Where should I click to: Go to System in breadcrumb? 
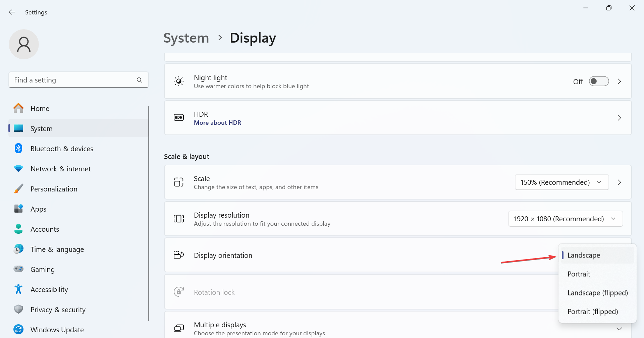[186, 38]
